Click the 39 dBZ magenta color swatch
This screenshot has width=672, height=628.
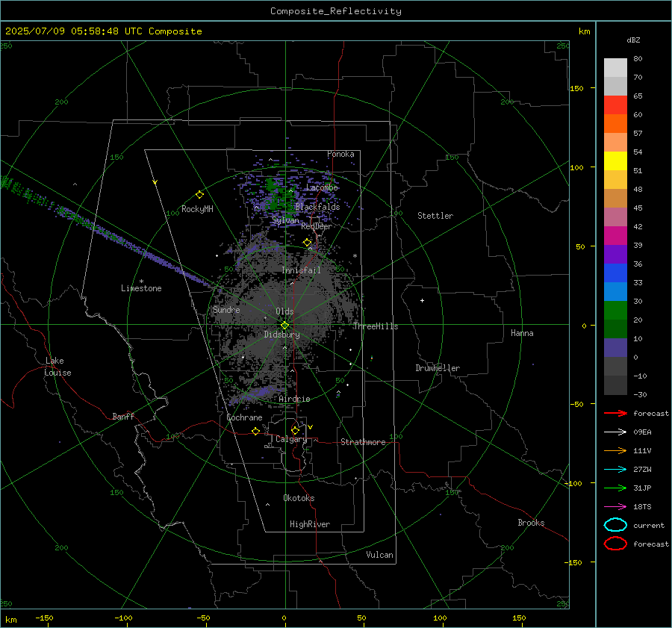click(x=615, y=235)
